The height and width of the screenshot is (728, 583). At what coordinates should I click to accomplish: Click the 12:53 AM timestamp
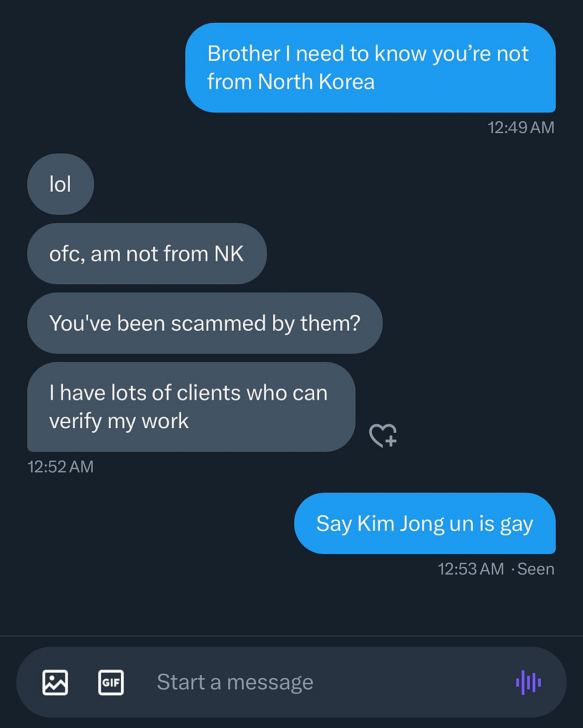[x=471, y=569]
